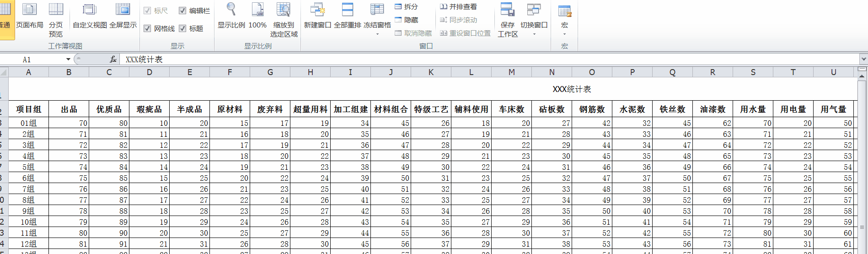
Task: Click header cell 用电量
Action: point(793,109)
